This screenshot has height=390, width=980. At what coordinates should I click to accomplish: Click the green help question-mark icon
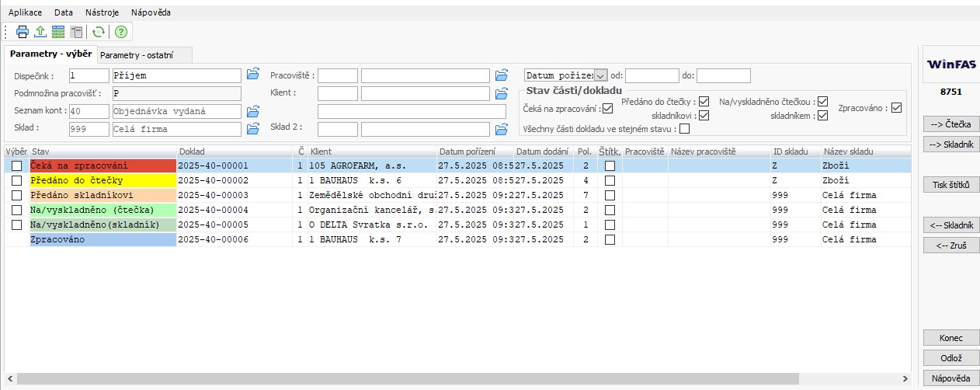tap(120, 32)
